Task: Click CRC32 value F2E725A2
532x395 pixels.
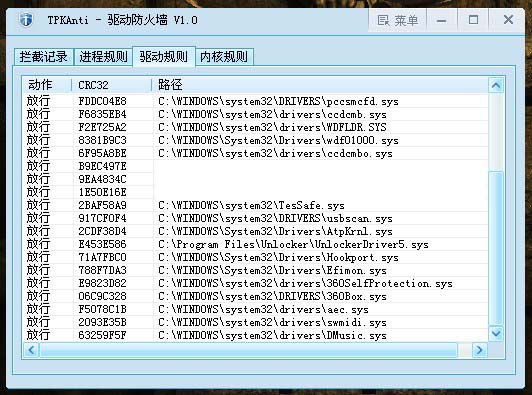Action: coord(102,127)
